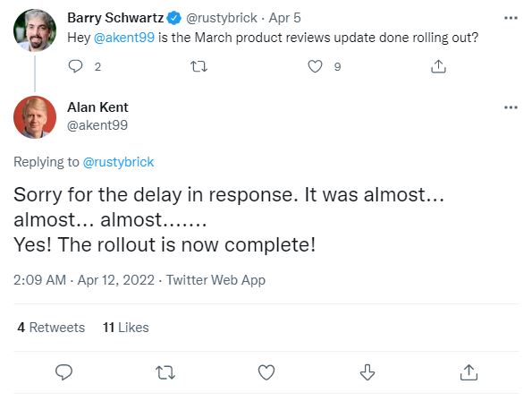
Task: View the 11 Likes list
Action: coord(125,328)
